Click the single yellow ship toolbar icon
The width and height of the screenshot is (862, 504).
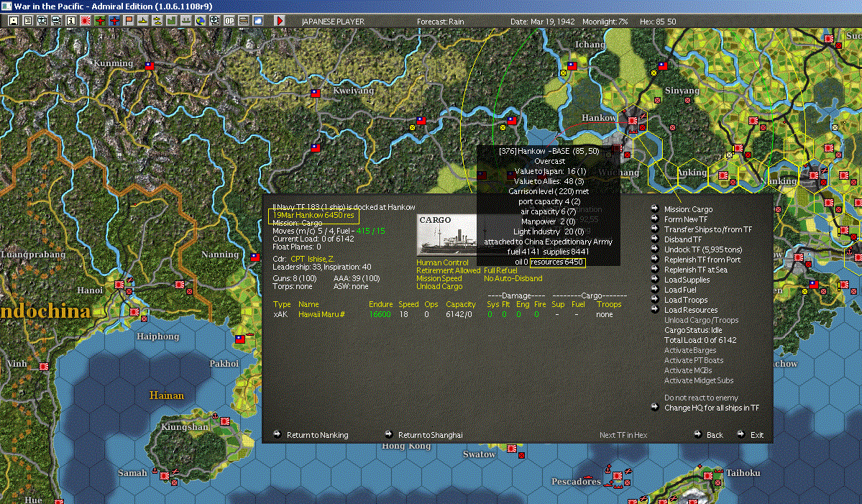(142, 21)
